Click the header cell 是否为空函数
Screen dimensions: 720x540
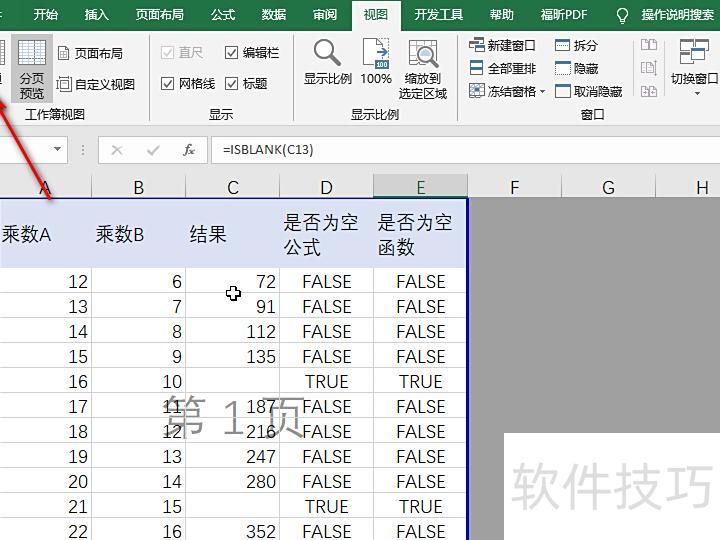(x=420, y=234)
